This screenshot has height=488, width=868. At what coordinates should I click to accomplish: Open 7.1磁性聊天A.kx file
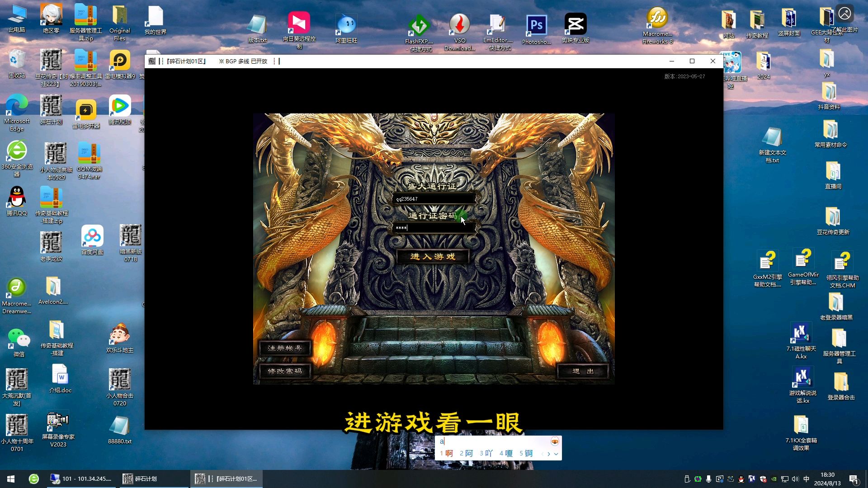[801, 341]
